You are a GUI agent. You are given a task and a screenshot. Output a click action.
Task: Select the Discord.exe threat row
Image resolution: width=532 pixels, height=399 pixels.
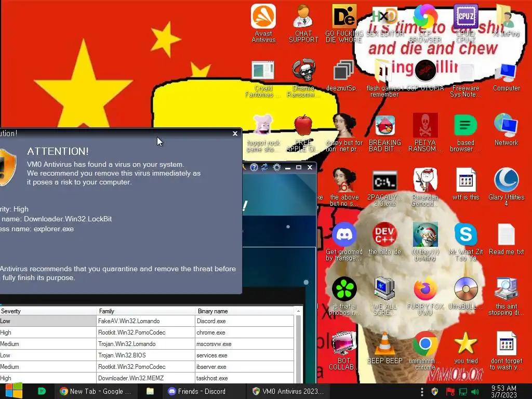pyautogui.click(x=147, y=321)
